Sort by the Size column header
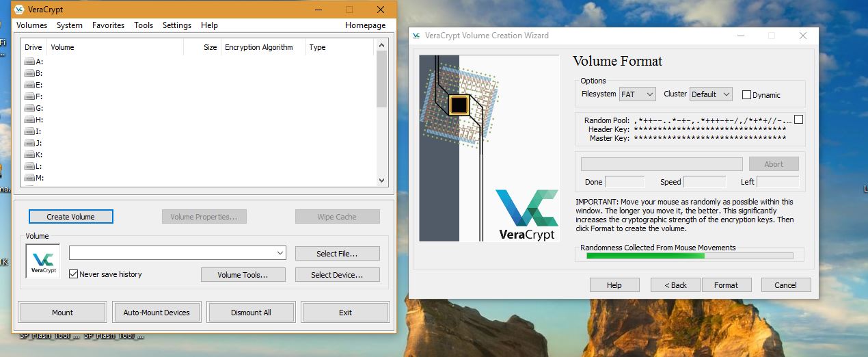This screenshot has height=357, width=868. (202, 47)
